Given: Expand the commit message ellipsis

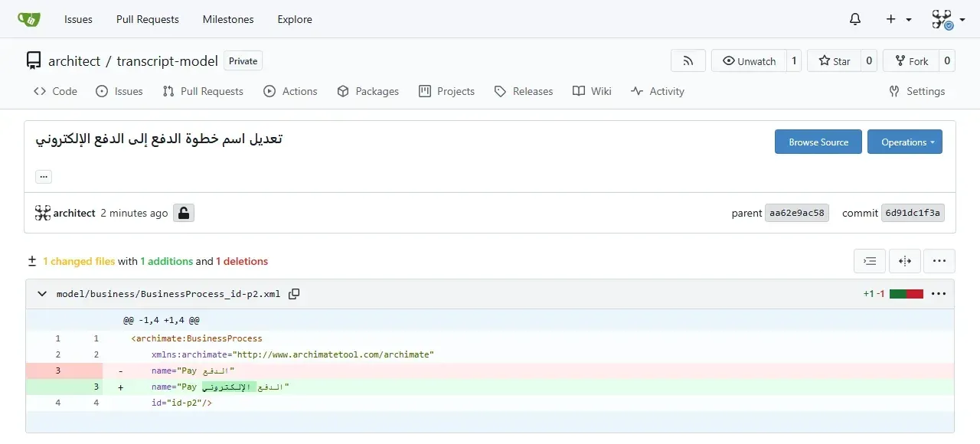Looking at the screenshot, I should tap(44, 177).
